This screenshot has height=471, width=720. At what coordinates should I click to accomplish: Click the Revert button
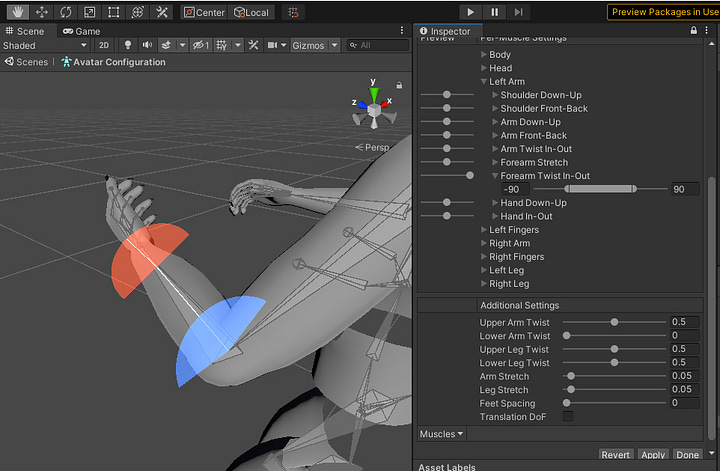click(615, 454)
